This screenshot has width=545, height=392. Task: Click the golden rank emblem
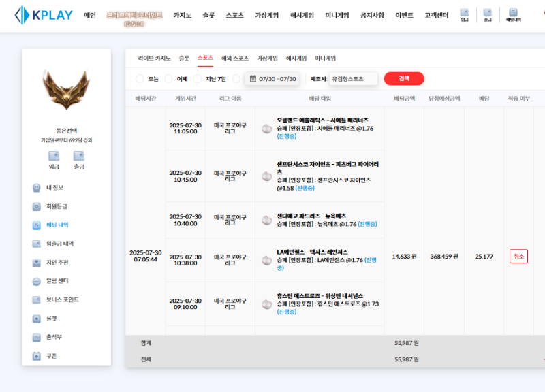(66, 90)
